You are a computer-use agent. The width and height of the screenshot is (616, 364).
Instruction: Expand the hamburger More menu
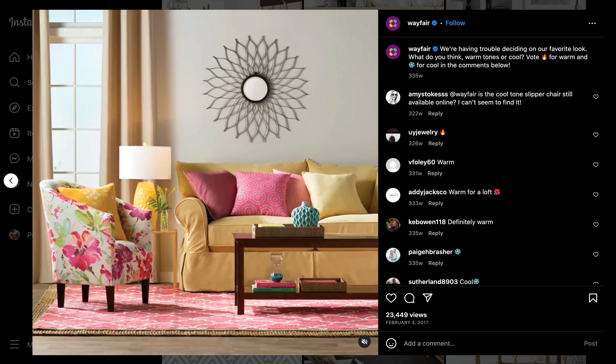click(15, 344)
